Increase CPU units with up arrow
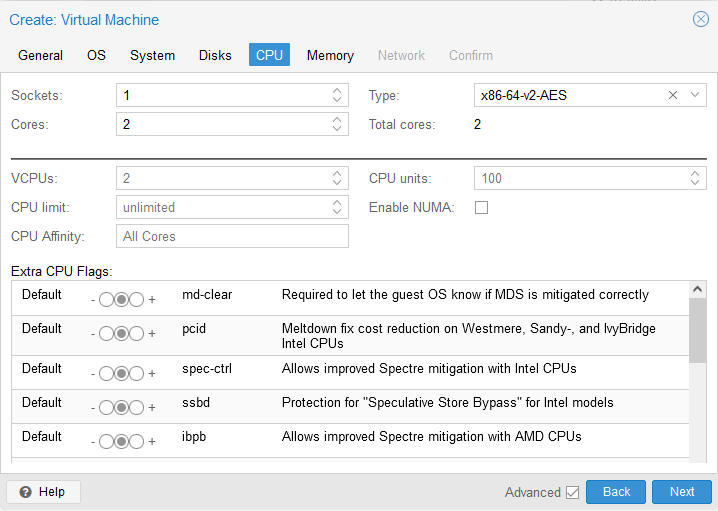Image resolution: width=718 pixels, height=511 pixels. pos(695,174)
